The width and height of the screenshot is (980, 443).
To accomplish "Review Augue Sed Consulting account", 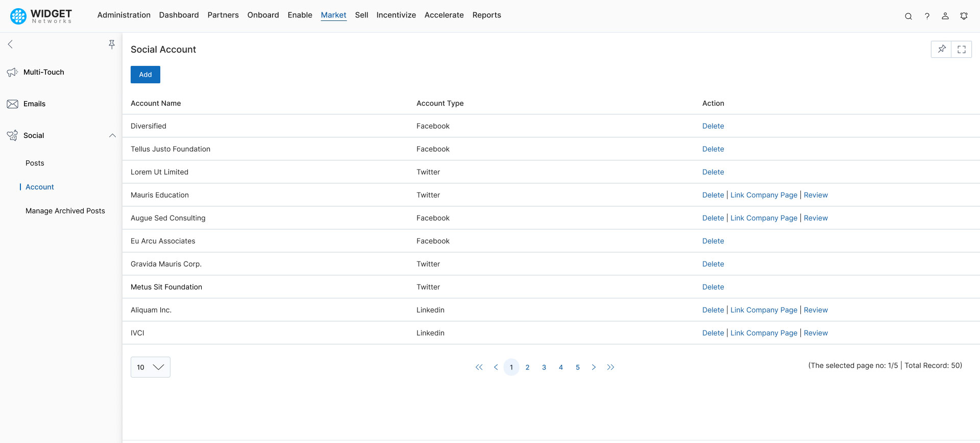I will (816, 218).
